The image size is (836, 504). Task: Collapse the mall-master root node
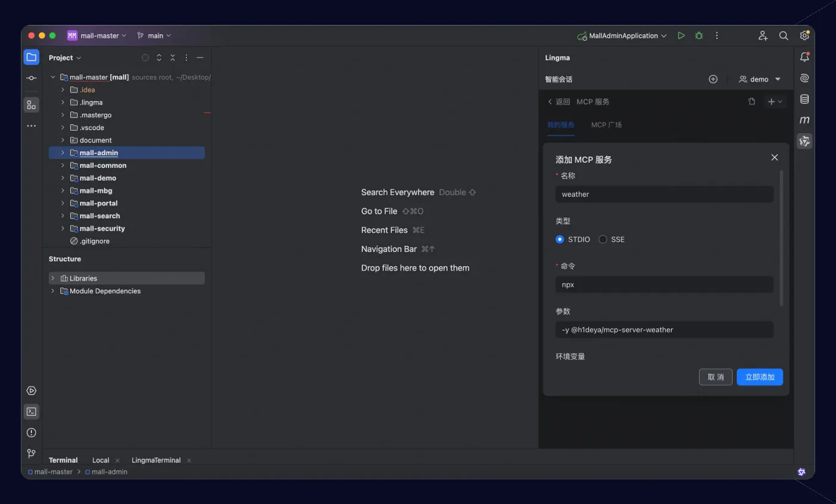[x=53, y=77]
